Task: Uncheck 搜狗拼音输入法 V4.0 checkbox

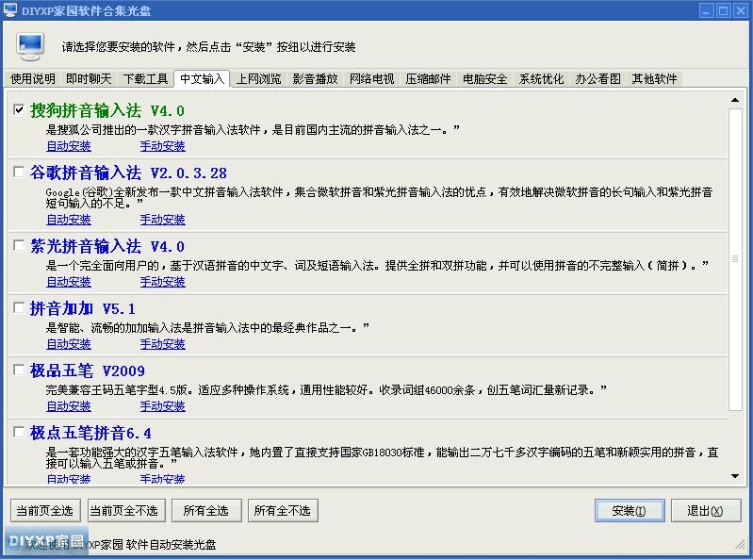Action: point(19,109)
